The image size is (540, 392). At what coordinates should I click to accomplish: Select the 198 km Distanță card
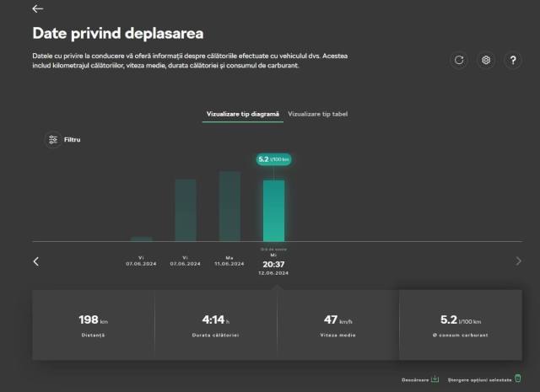[93, 325]
